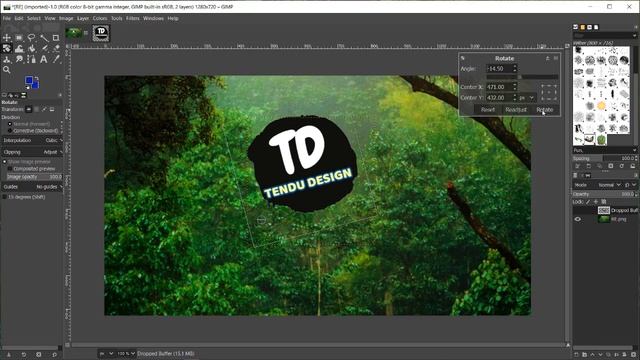Open the zoom percentage dropdown in status bar

coord(126,353)
